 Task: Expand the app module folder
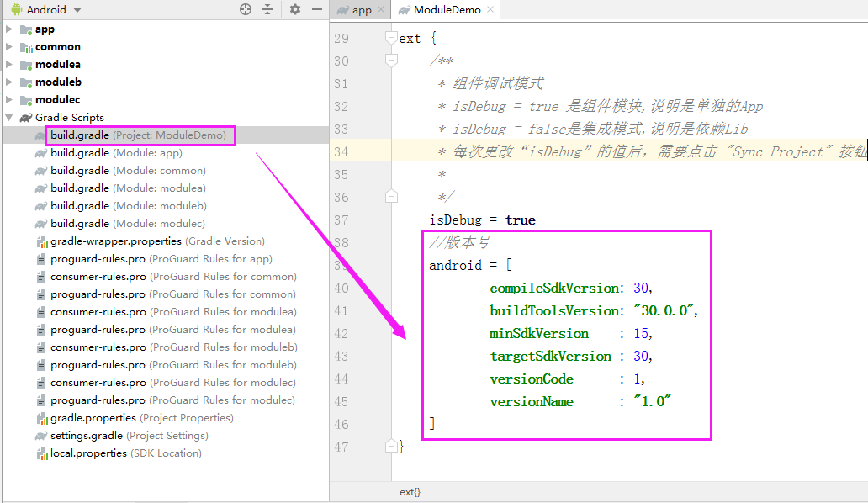9,29
